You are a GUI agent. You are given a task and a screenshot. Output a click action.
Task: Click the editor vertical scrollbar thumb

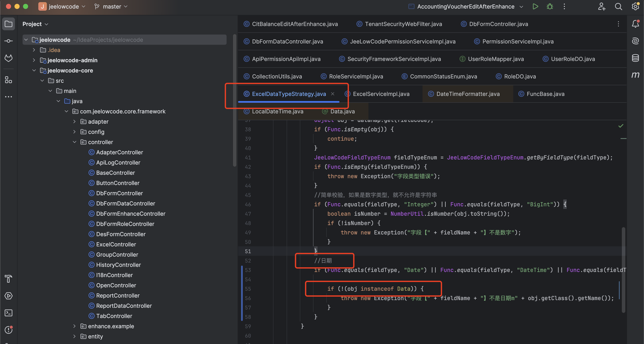point(623,270)
